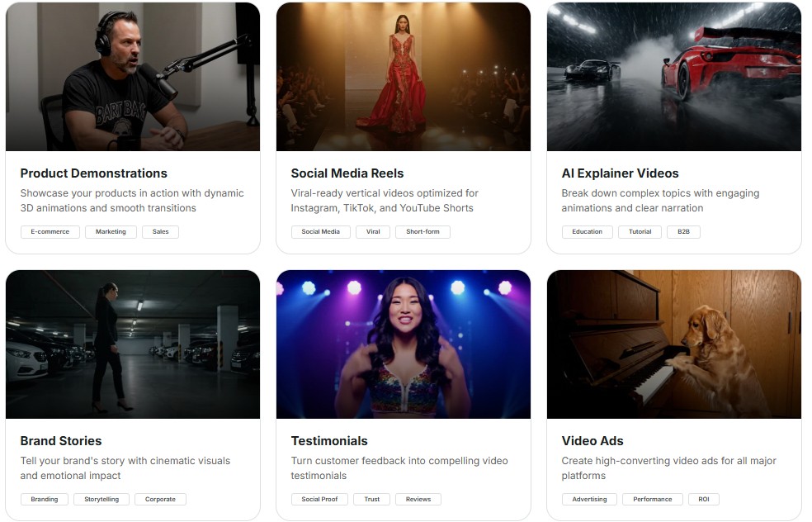Select the ROI tag
Screen dimensions: 812x522
pos(703,499)
